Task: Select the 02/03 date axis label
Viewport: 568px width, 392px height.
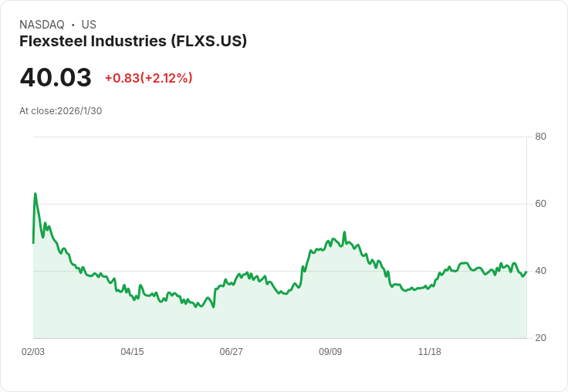Action: coord(33,352)
